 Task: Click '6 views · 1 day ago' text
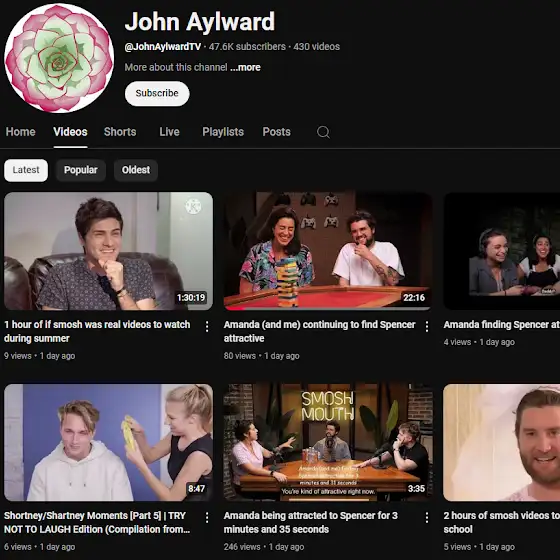tap(40, 547)
